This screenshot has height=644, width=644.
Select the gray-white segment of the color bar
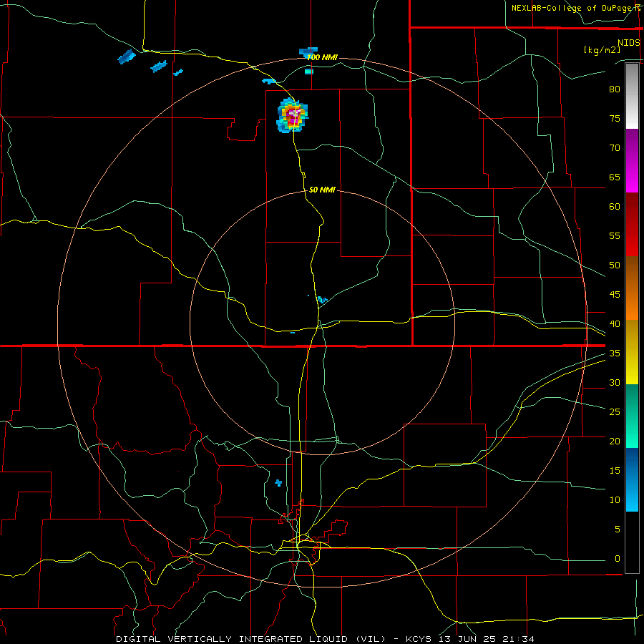click(632, 96)
